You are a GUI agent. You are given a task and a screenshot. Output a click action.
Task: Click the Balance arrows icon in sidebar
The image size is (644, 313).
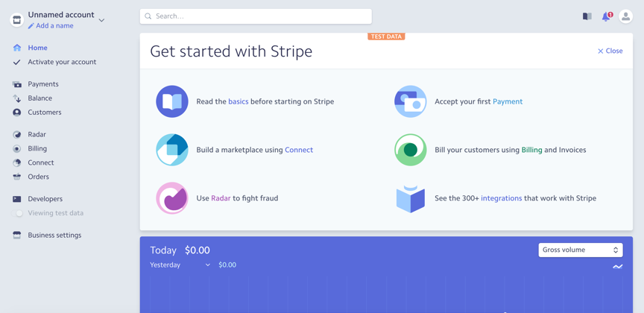pyautogui.click(x=17, y=98)
